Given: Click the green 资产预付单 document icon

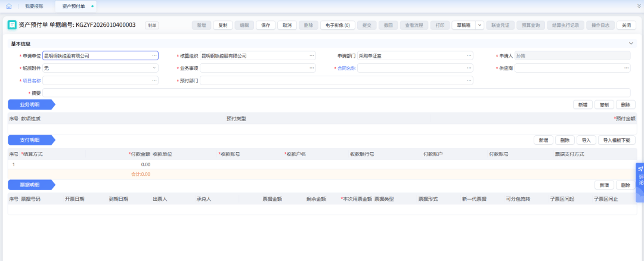Looking at the screenshot, I should (x=11, y=26).
